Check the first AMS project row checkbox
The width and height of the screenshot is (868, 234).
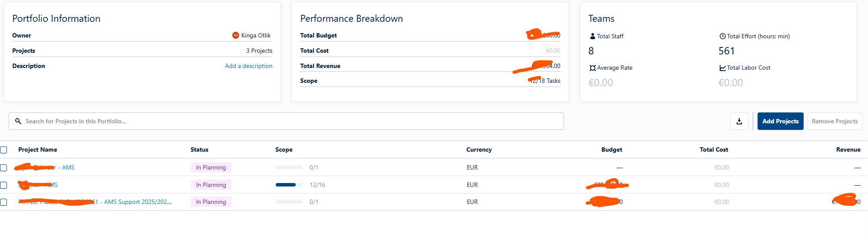(x=3, y=167)
